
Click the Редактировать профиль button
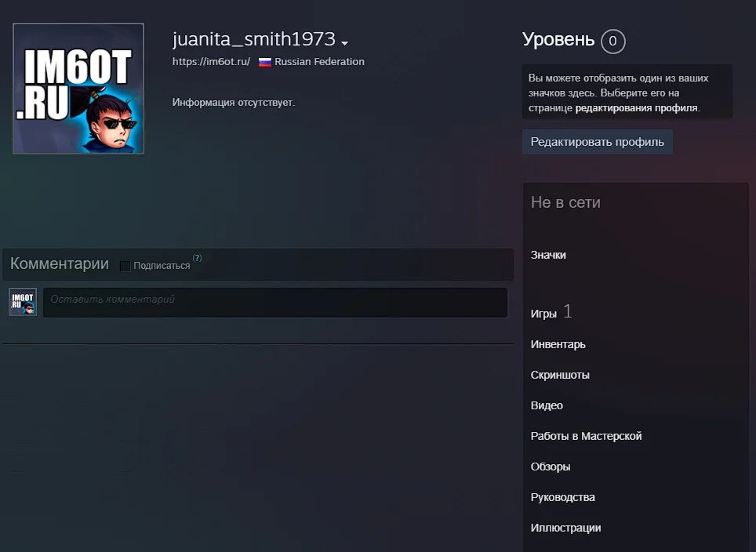point(598,142)
